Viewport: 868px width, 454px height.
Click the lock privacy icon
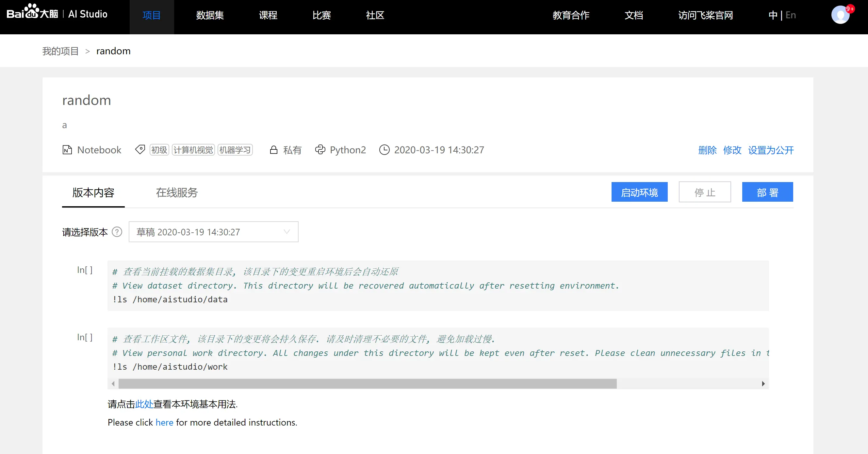tap(274, 150)
